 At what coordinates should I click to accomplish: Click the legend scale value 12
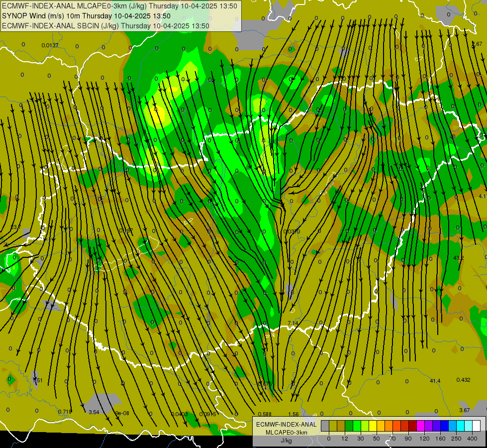tap(345, 439)
